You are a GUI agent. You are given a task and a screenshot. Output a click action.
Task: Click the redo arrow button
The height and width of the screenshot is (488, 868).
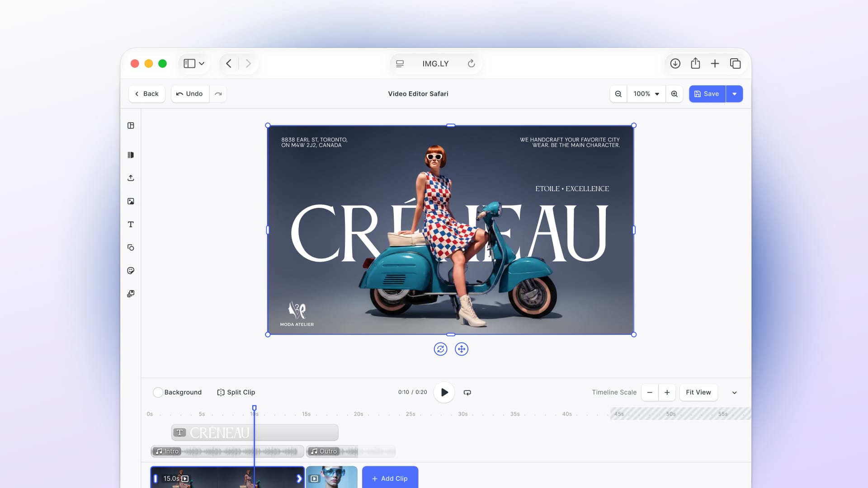click(218, 94)
